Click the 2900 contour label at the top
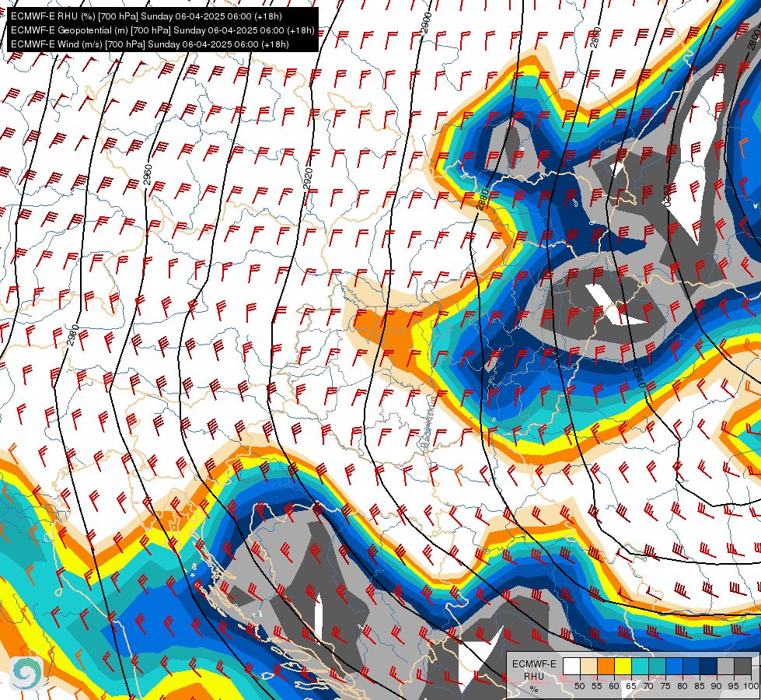This screenshot has width=761, height=700. pyautogui.click(x=426, y=23)
